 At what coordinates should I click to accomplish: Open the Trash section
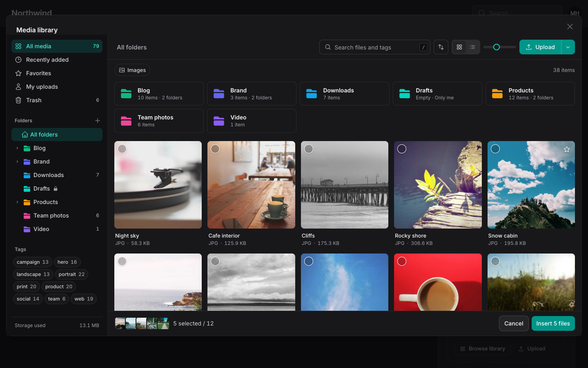coord(57,100)
